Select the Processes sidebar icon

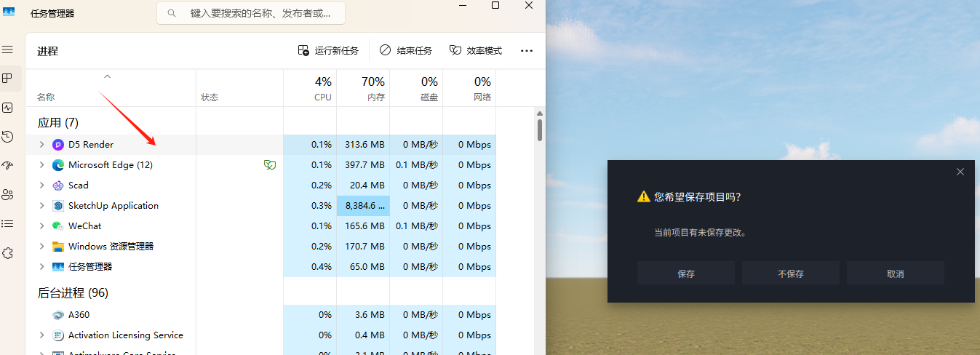[8, 78]
